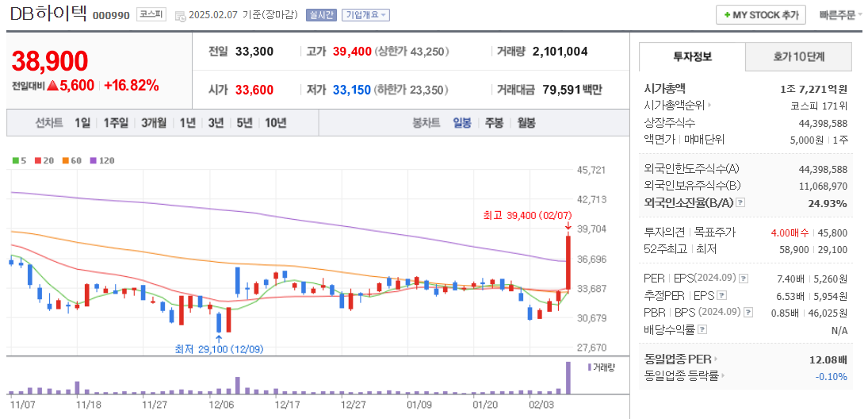The height and width of the screenshot is (419, 868).
Task: Click the 거래량 value 2,101,004
Action: point(560,52)
